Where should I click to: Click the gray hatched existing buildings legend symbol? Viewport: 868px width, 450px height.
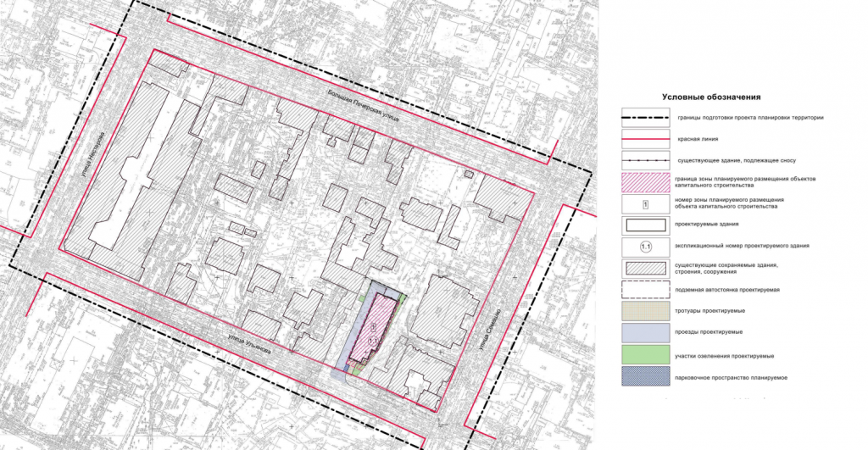(x=644, y=269)
